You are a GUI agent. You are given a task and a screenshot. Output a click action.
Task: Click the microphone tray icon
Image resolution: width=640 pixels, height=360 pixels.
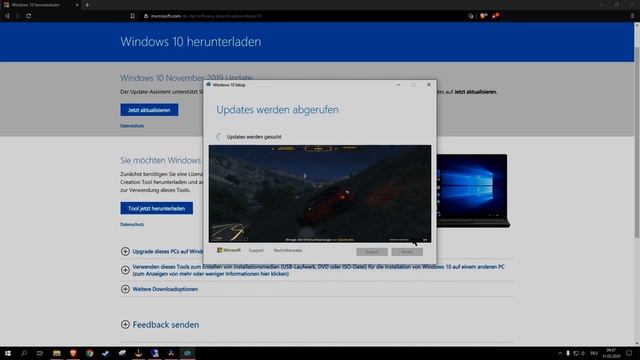568,353
